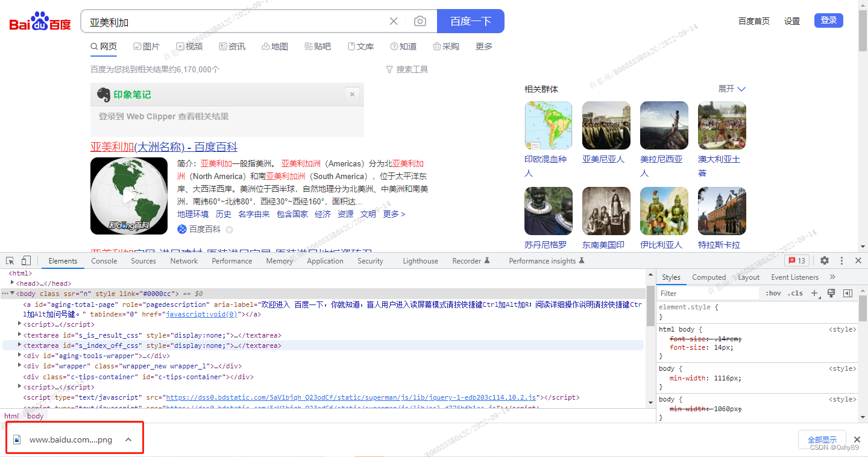Show more Styles pane tabs via the chevron
Screen dimensions: 868x457
832,277
